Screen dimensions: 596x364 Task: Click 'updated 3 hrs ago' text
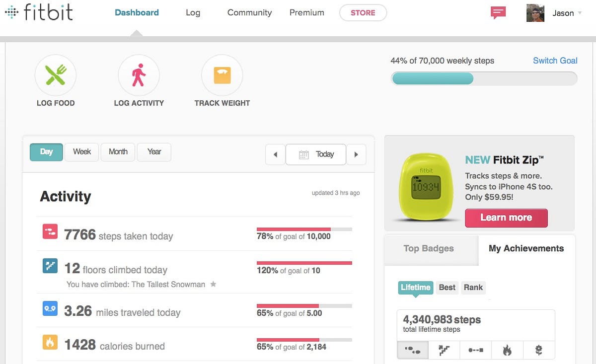(x=336, y=193)
